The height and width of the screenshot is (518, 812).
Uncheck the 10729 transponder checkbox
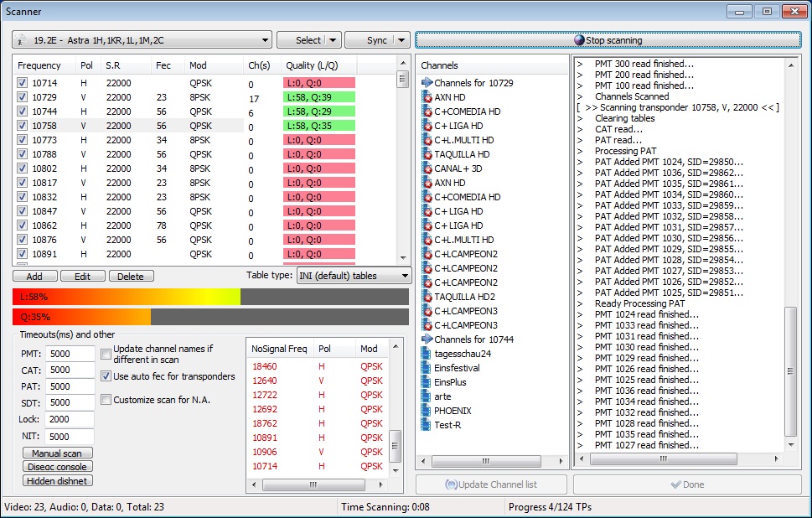(x=23, y=97)
